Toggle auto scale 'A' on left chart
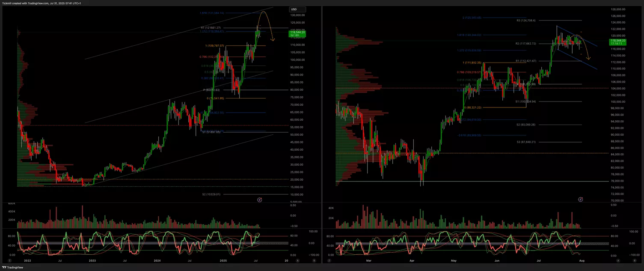This screenshot has width=644, height=271. [298, 260]
